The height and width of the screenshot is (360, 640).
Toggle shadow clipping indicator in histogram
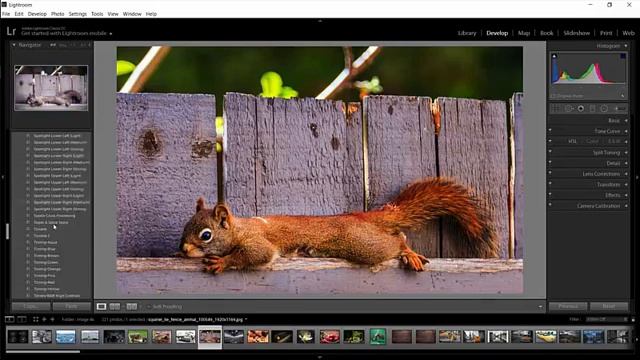click(x=554, y=56)
